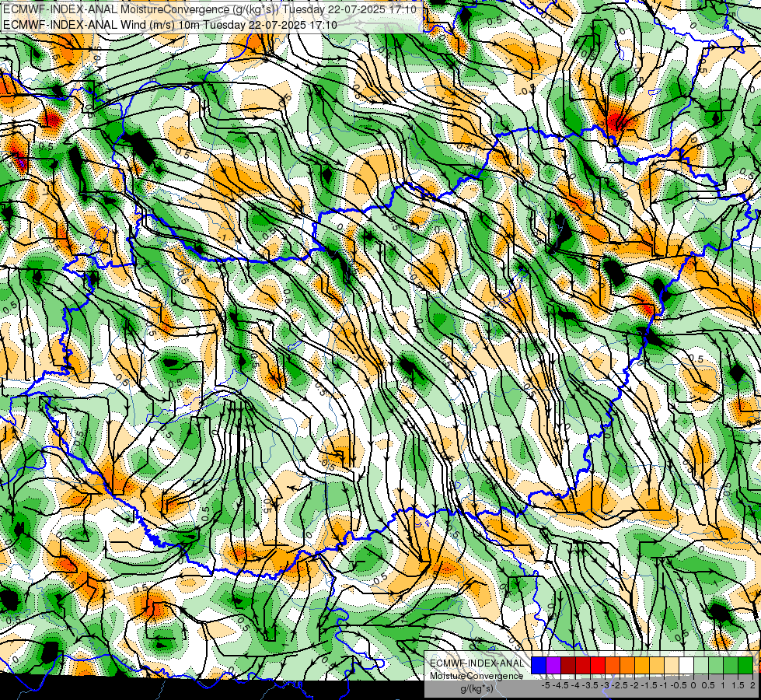
Task: Pick the light green swatch between 0.5 and 1
Action: click(x=716, y=666)
